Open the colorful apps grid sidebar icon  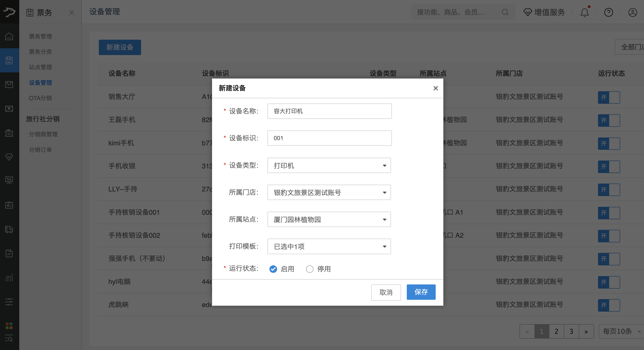point(9,325)
